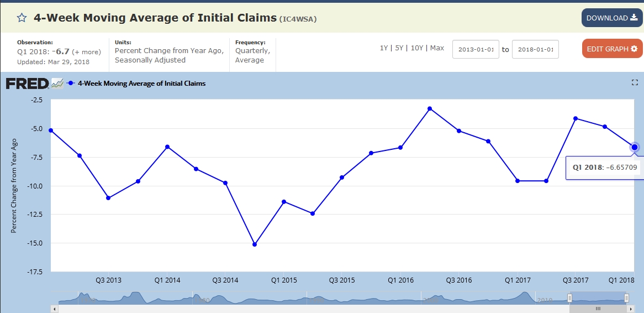
Task: Click the end date field 2018-01-01
Action: (x=535, y=49)
